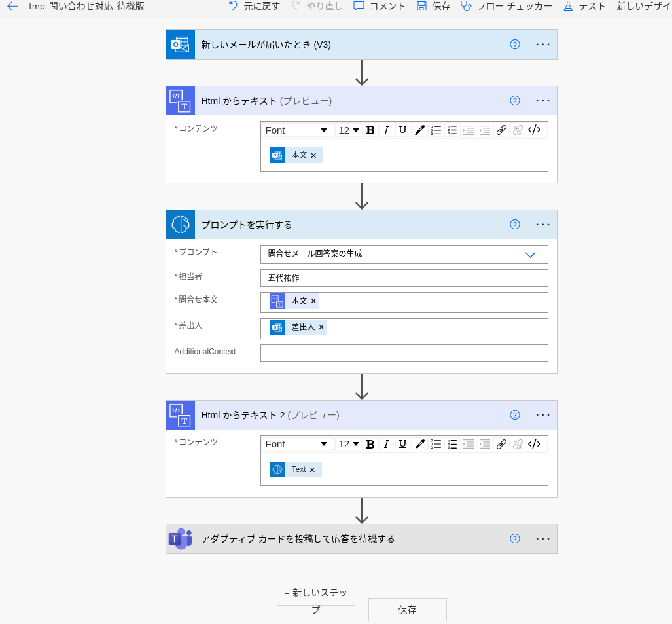Insert numbered list in Html からテキスト 2 editor
This screenshot has height=624, width=672.
click(x=452, y=445)
